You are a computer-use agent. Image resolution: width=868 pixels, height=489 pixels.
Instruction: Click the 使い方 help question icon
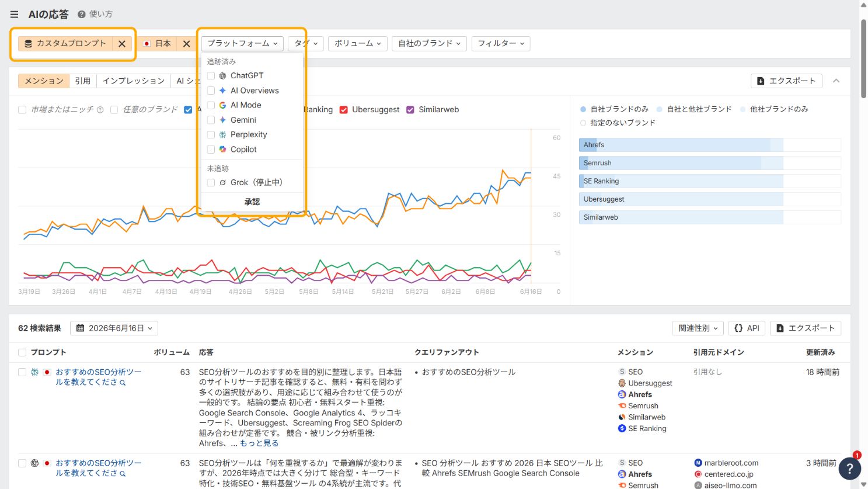[82, 14]
